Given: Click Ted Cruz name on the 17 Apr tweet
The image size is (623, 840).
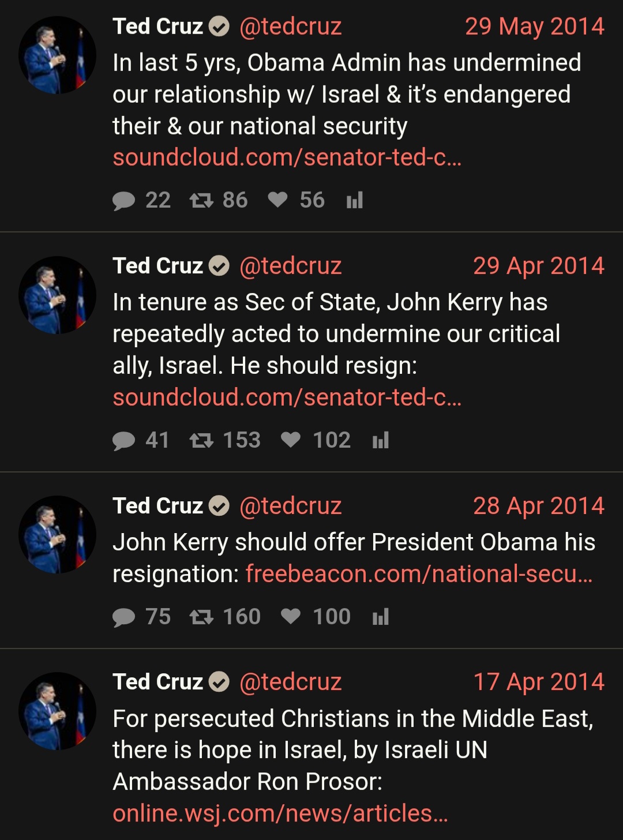Looking at the screenshot, I should pyautogui.click(x=157, y=682).
